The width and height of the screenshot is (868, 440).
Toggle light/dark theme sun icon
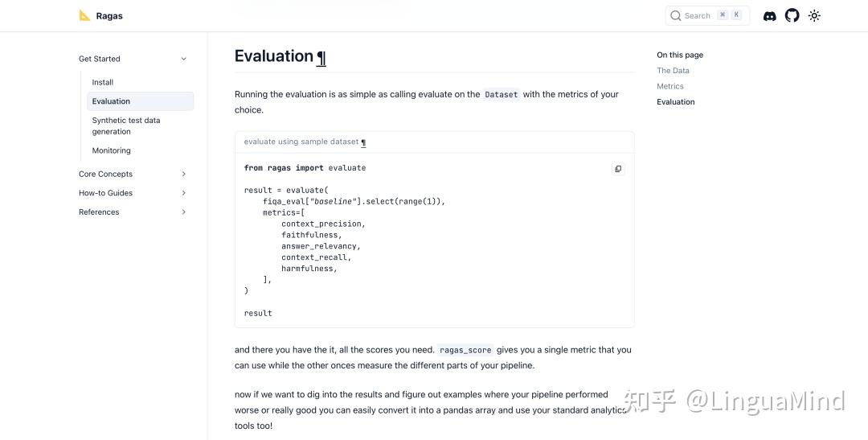point(814,15)
